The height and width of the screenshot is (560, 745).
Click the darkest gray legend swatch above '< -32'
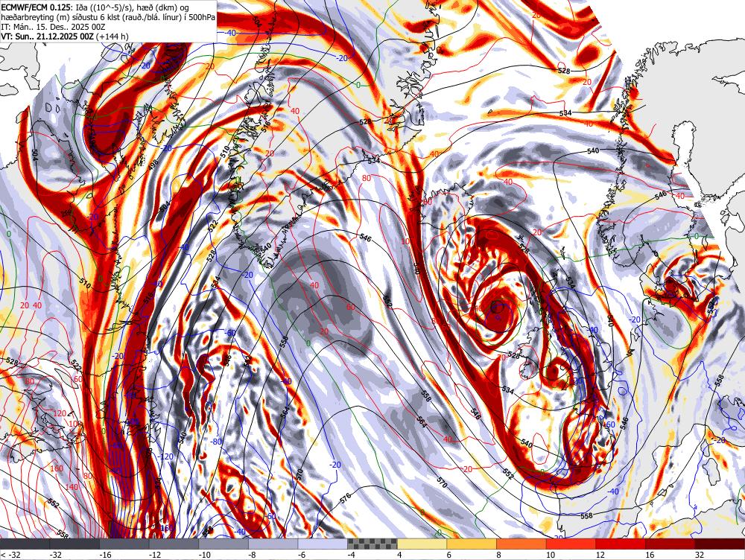pyautogui.click(x=25, y=544)
